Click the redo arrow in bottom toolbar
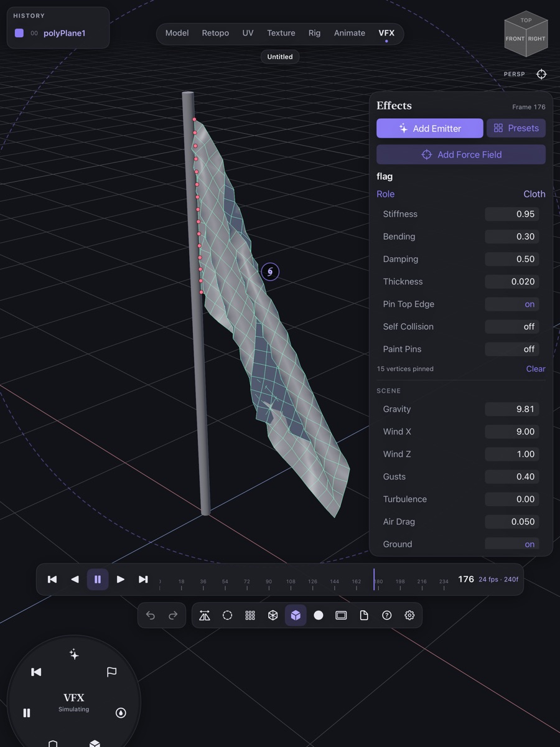The height and width of the screenshot is (747, 560). [173, 615]
